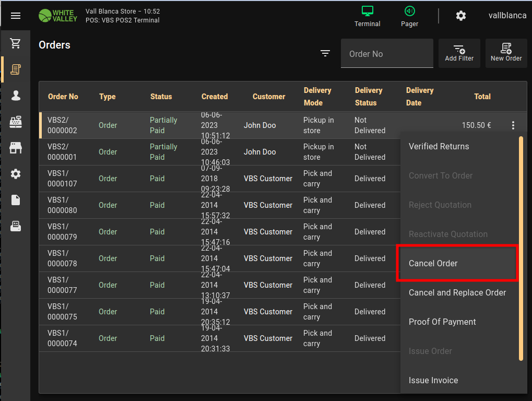Open the filter list icon beside search

325,53
